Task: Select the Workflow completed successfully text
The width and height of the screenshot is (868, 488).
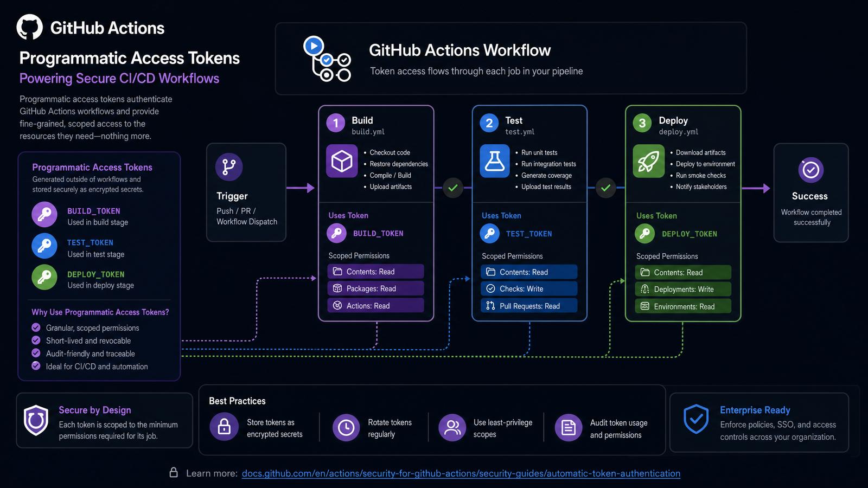Action: click(812, 217)
